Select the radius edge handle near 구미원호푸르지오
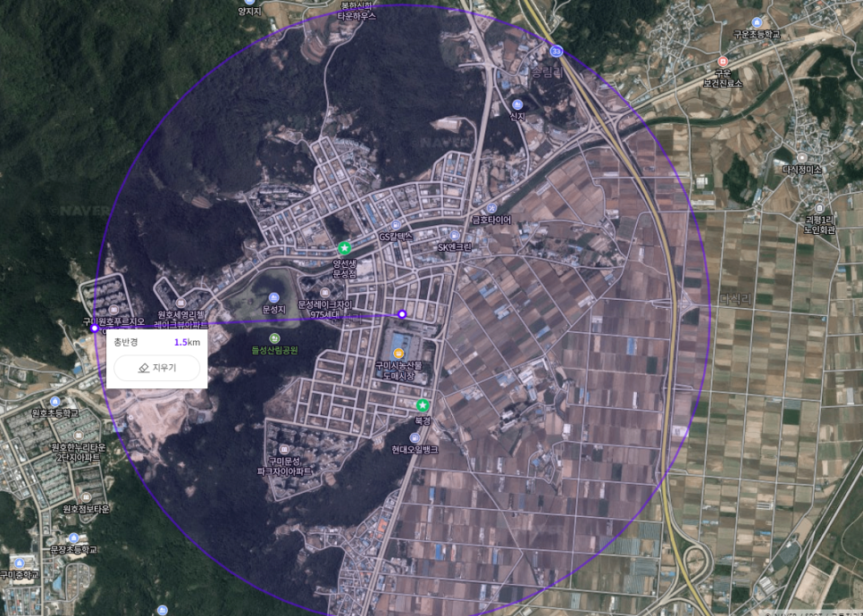 (95, 329)
